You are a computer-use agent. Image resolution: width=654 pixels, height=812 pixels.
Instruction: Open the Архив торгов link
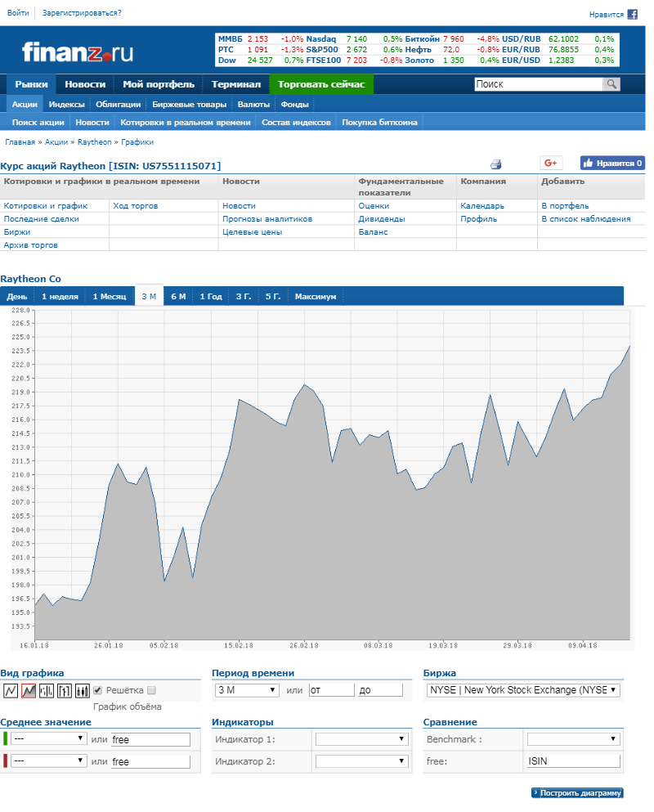tap(30, 245)
